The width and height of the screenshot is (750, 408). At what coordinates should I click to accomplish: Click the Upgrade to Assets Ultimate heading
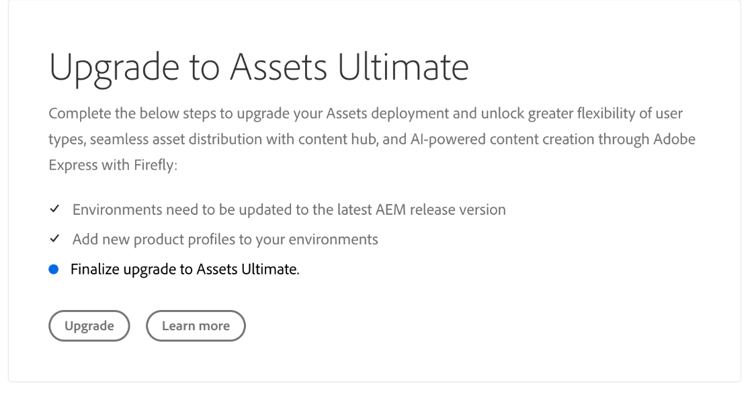pyautogui.click(x=258, y=68)
